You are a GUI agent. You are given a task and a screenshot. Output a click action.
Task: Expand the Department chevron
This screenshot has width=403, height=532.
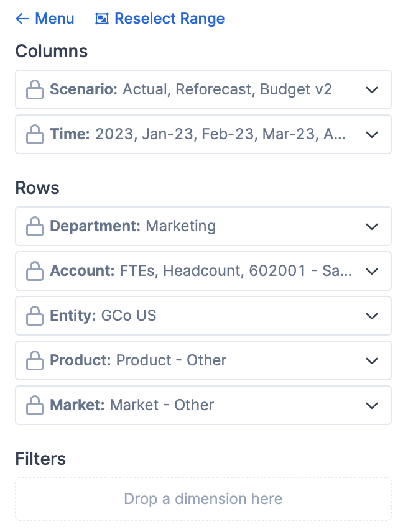tap(372, 226)
